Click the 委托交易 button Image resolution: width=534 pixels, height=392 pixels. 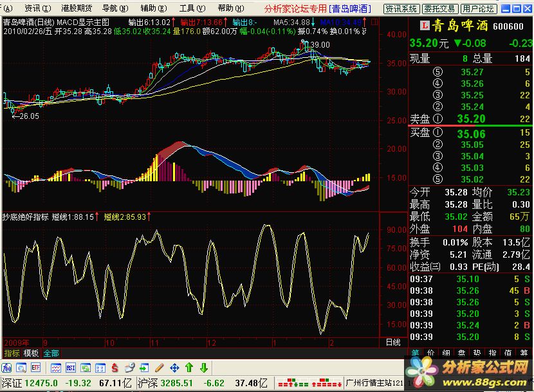(439, 9)
